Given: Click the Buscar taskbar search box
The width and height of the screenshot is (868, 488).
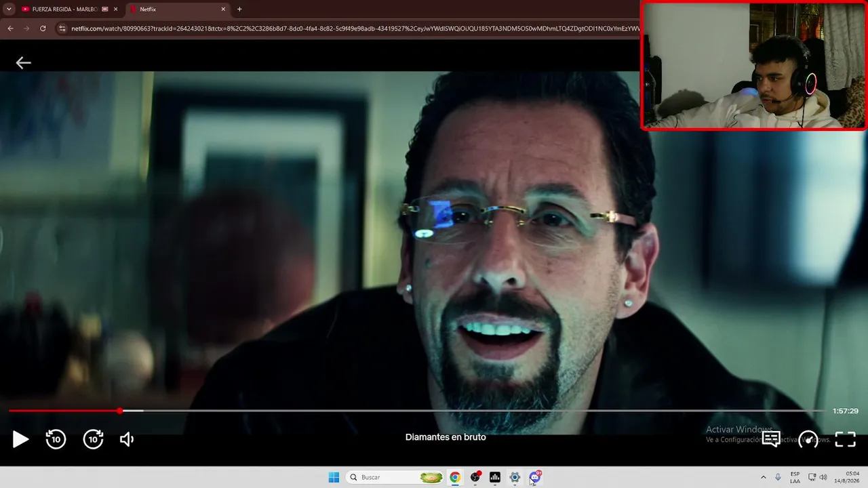Looking at the screenshot, I should click(395, 477).
